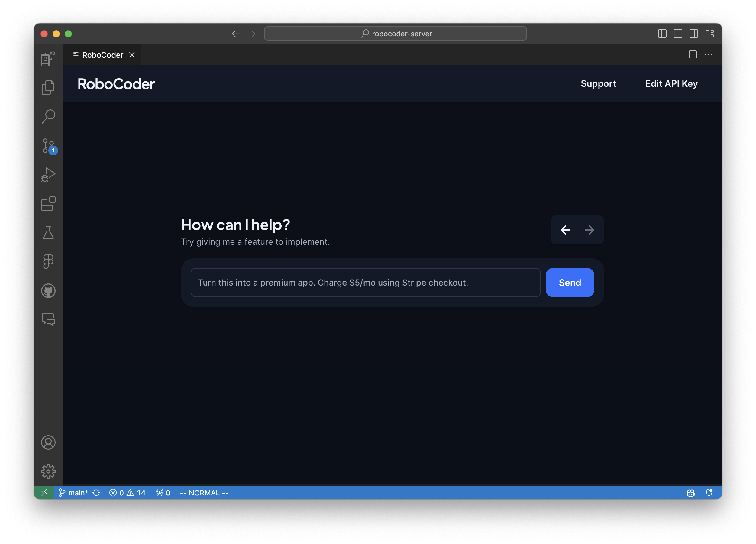Open the Manage settings gear menu

click(48, 471)
